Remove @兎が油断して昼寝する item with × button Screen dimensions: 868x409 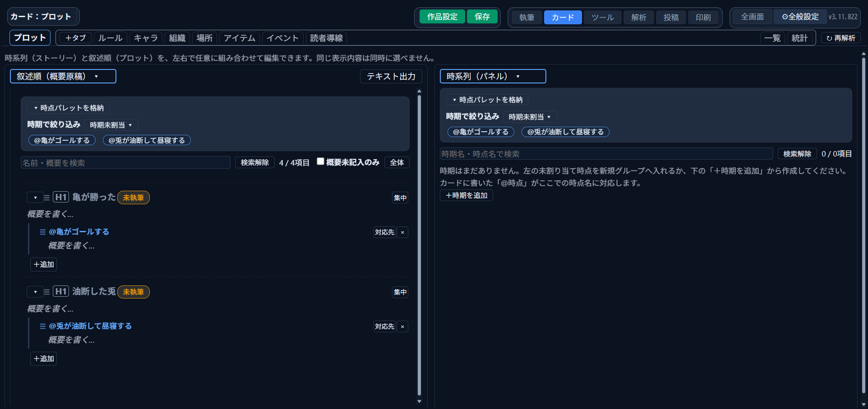[402, 326]
